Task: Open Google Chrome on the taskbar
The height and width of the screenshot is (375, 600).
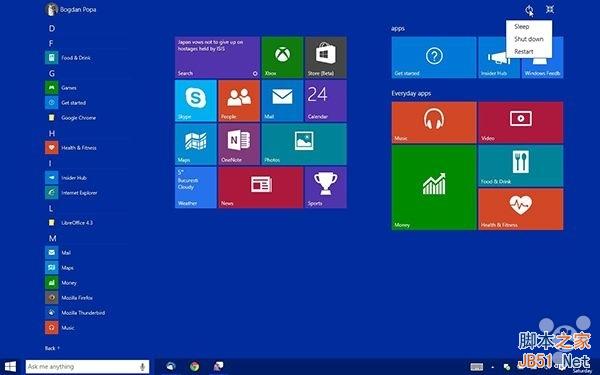Action: pos(194,367)
